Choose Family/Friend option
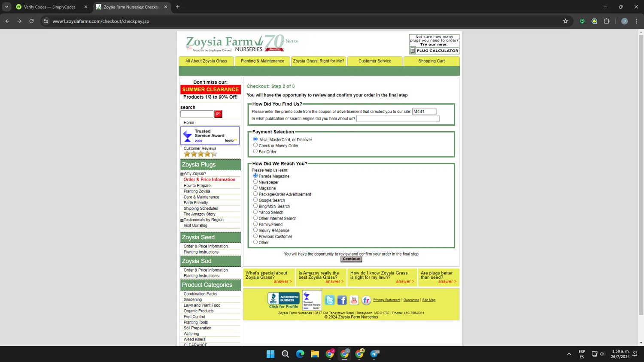The width and height of the screenshot is (644, 362). click(x=255, y=224)
